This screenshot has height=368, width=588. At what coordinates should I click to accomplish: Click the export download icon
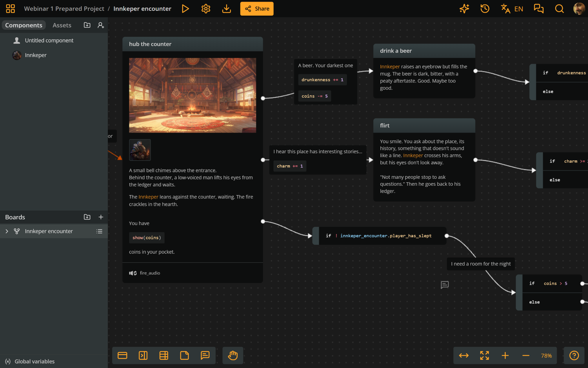[227, 9]
